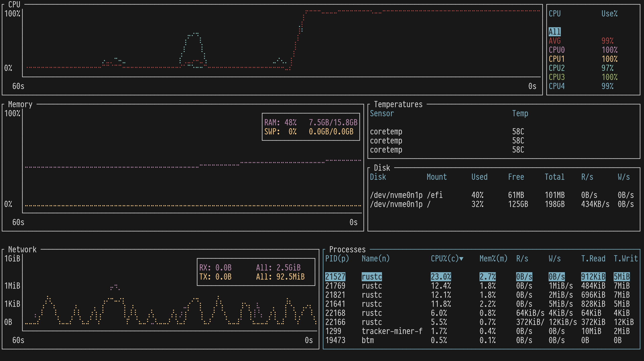Click the Free column header

point(516,177)
